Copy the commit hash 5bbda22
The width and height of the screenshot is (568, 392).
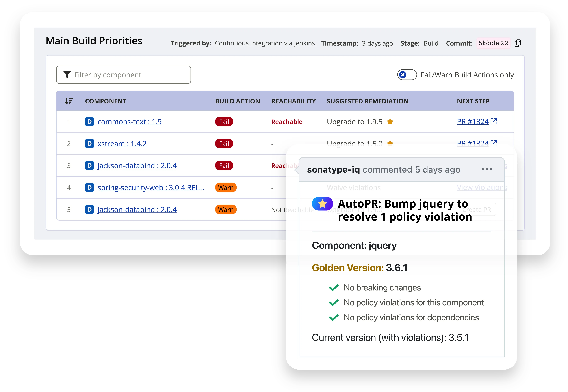click(x=518, y=43)
